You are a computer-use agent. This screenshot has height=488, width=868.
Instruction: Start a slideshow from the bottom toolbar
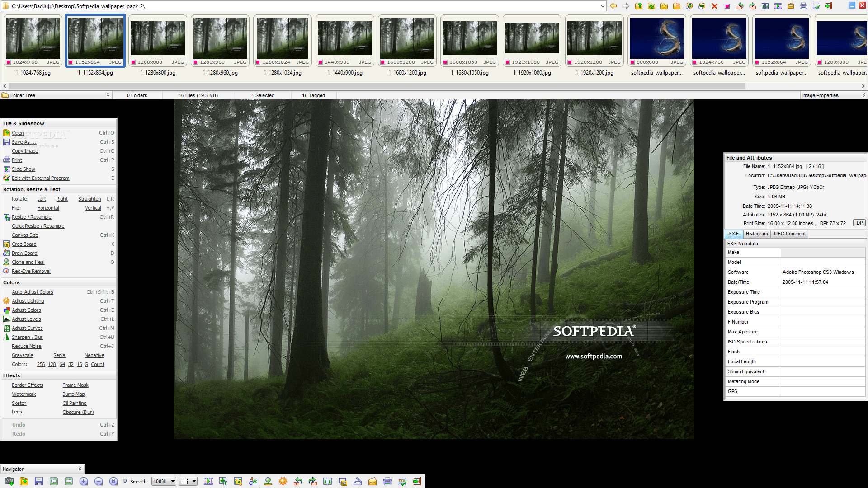(x=208, y=481)
